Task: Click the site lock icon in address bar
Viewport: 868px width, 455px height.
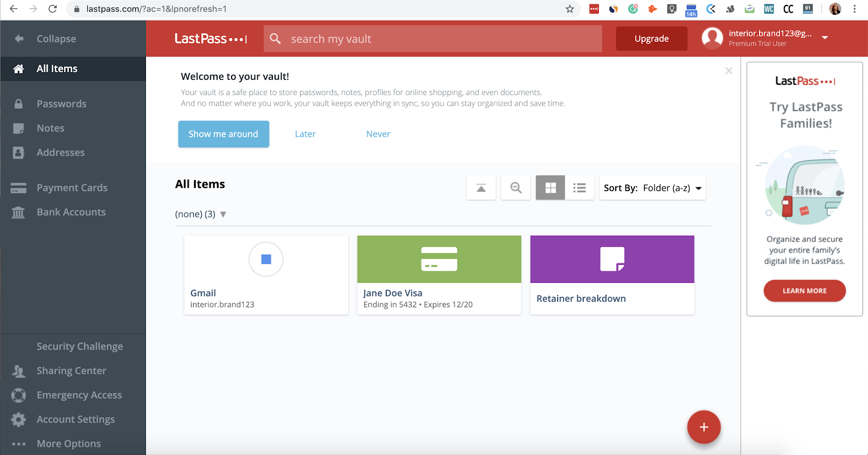Action: pos(76,9)
